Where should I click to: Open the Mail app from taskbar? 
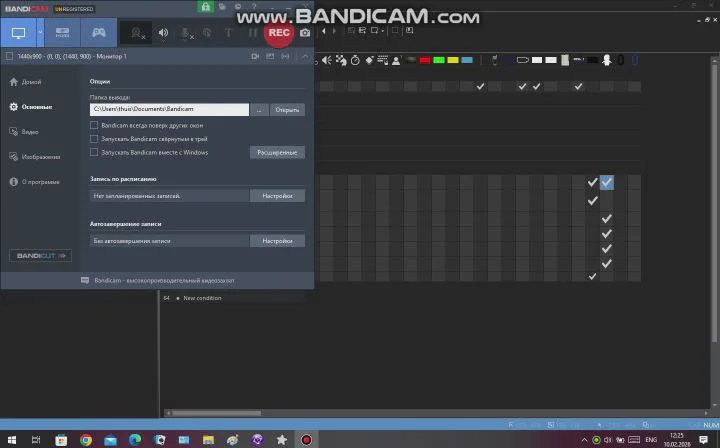110,440
